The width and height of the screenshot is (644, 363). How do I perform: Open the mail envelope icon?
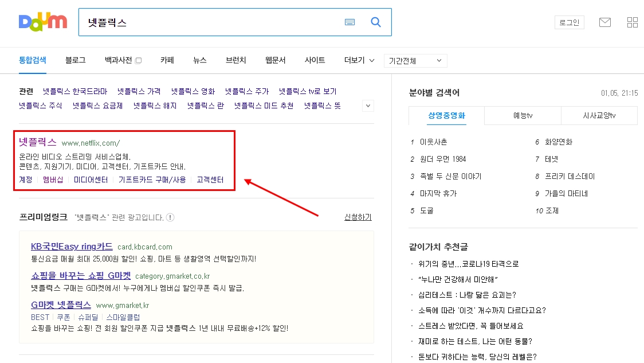(605, 22)
